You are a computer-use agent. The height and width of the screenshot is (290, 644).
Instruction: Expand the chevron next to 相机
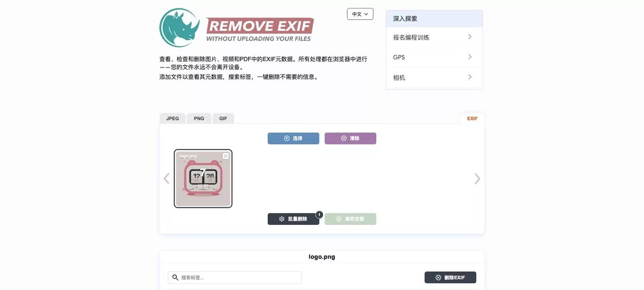tap(470, 77)
